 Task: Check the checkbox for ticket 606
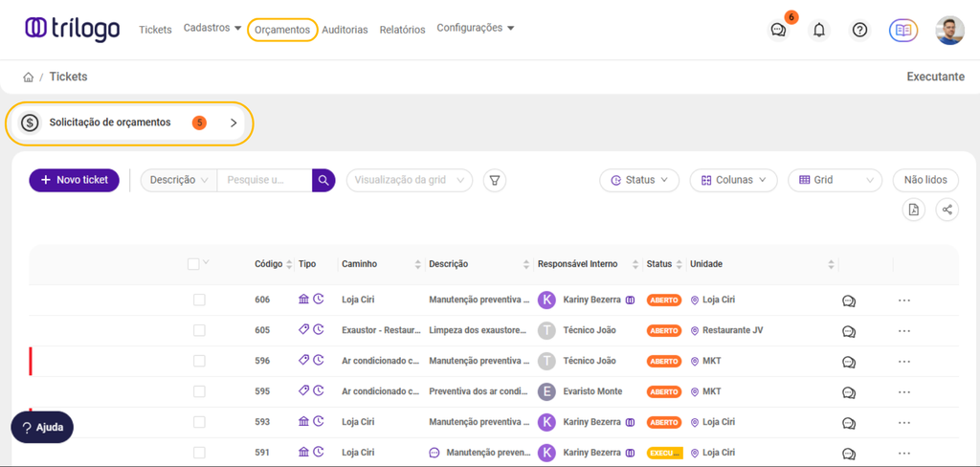199,300
